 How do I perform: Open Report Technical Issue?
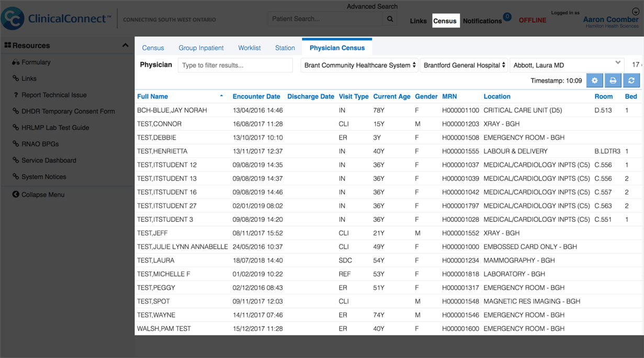coord(54,95)
